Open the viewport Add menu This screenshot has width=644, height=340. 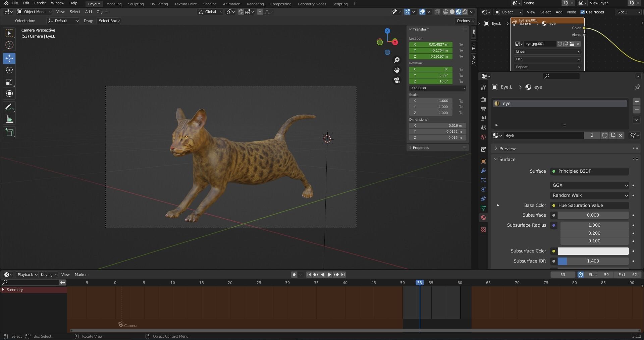pos(88,12)
